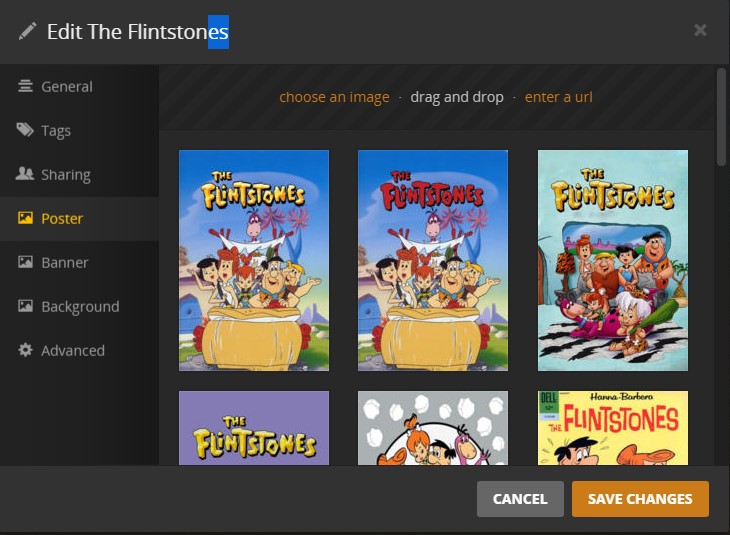Open the Tags section
The width and height of the screenshot is (730, 535).
pos(56,131)
